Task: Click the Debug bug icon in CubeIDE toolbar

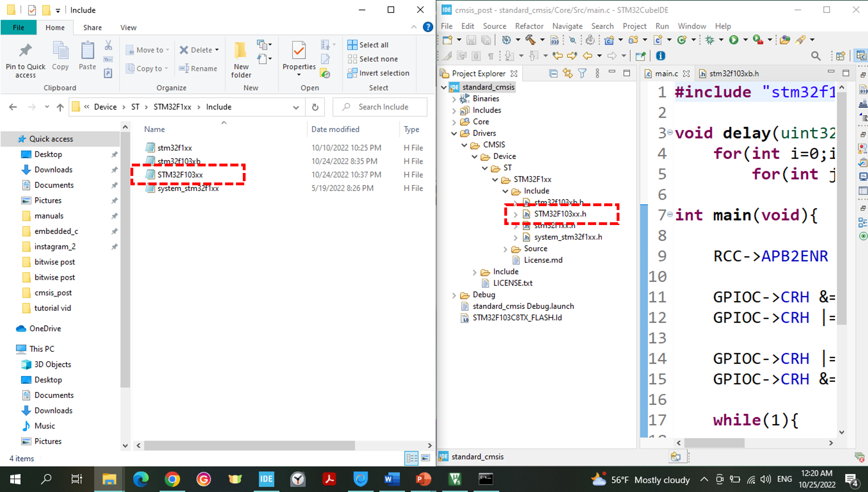Action: pos(710,40)
